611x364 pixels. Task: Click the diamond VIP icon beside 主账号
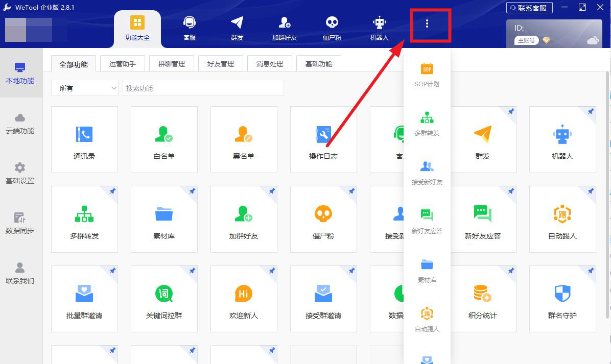click(546, 40)
